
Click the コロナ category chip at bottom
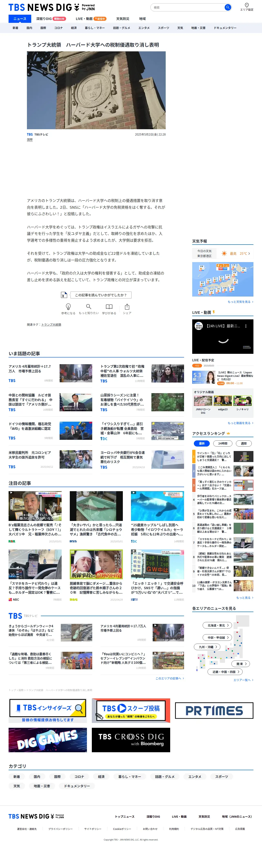[x=79, y=777]
